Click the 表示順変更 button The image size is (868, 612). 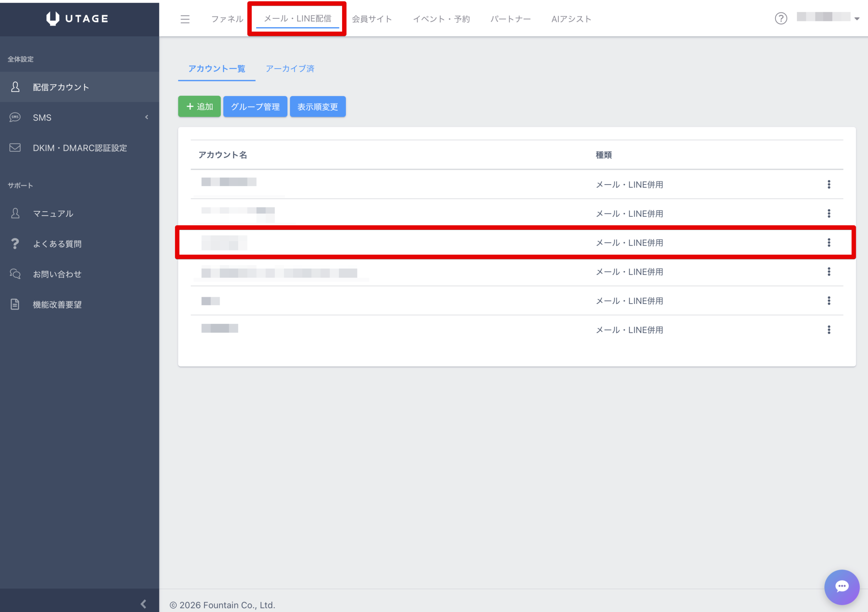[318, 107]
